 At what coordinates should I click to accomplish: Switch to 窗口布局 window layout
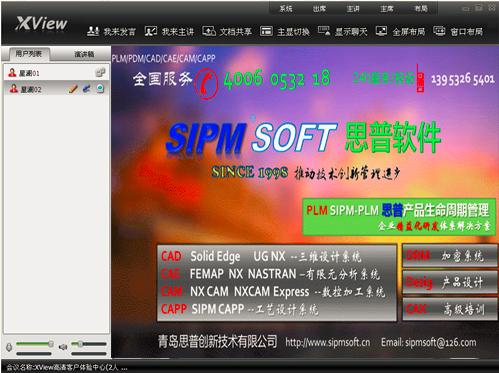tap(458, 31)
